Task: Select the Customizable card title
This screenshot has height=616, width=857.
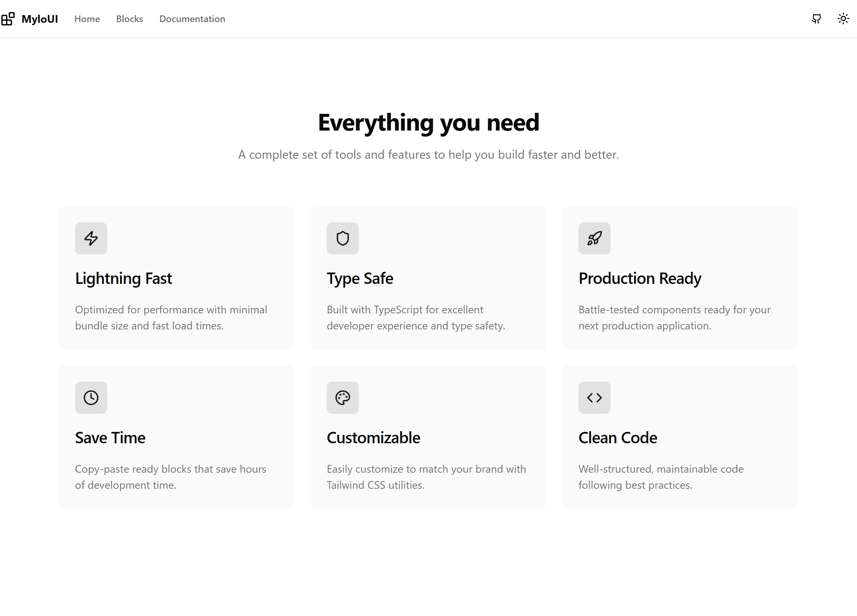Action: pyautogui.click(x=373, y=438)
